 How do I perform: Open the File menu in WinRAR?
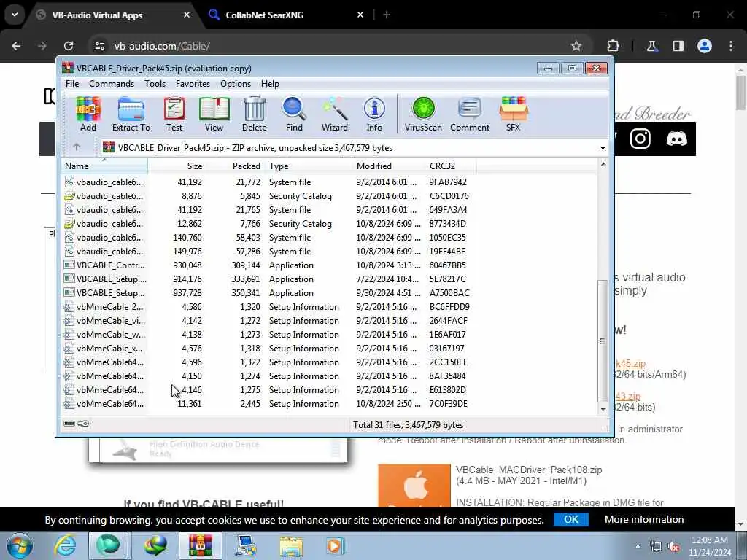(x=72, y=84)
